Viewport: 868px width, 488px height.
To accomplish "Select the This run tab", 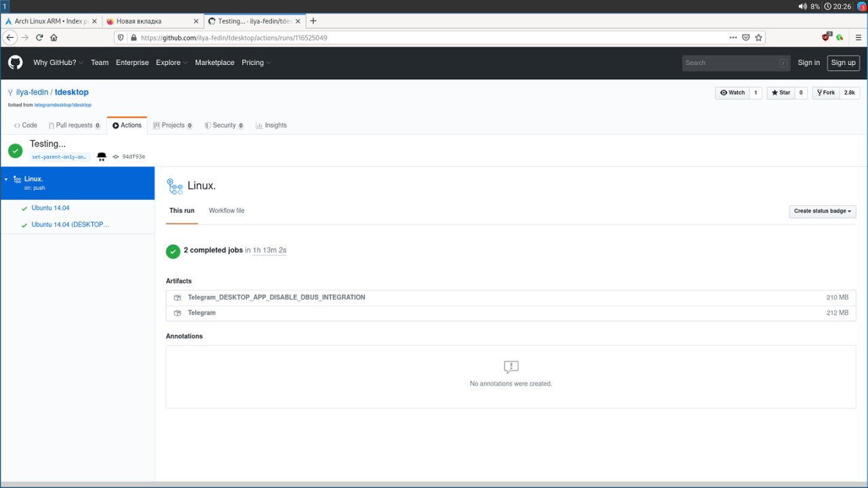I will [x=182, y=211].
